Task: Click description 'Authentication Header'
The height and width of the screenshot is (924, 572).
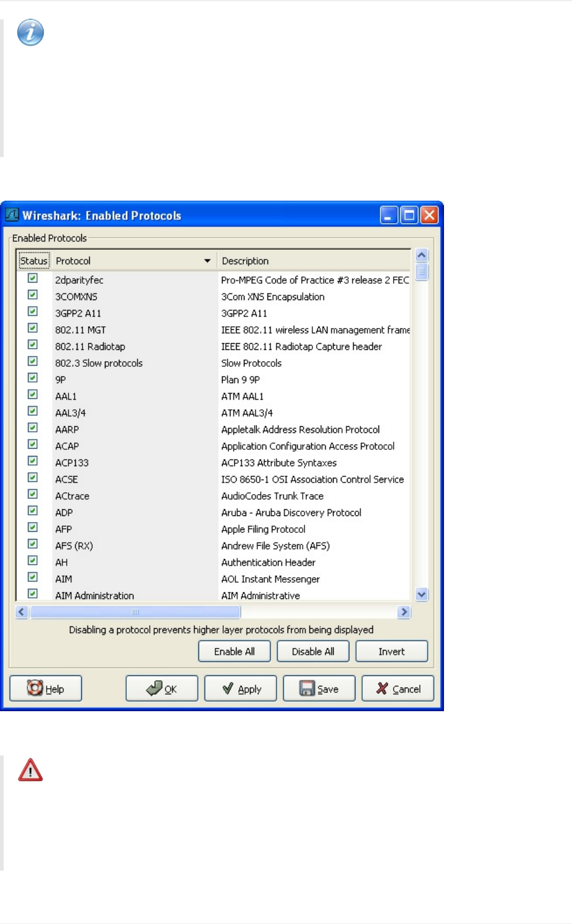Action: tap(268, 563)
